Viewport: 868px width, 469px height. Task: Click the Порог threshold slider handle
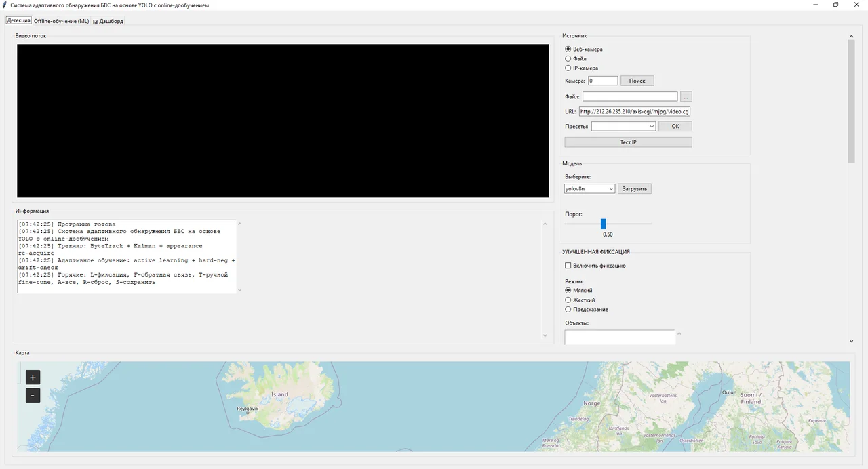click(603, 224)
